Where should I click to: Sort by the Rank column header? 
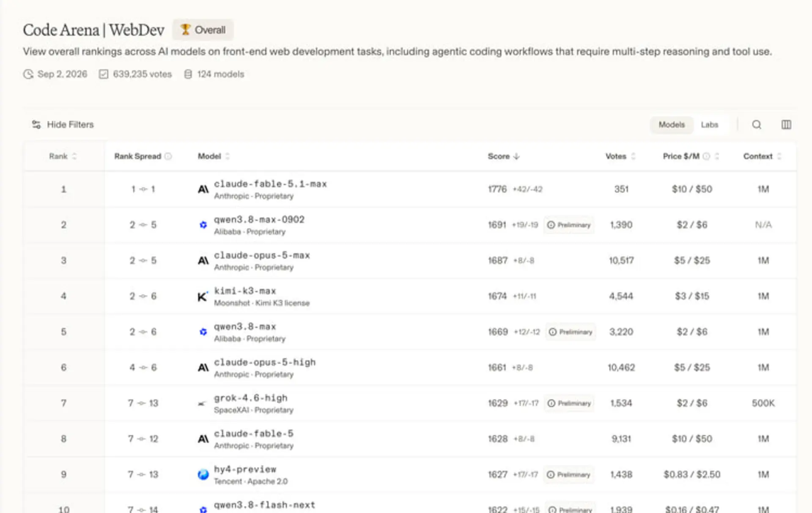(x=63, y=156)
